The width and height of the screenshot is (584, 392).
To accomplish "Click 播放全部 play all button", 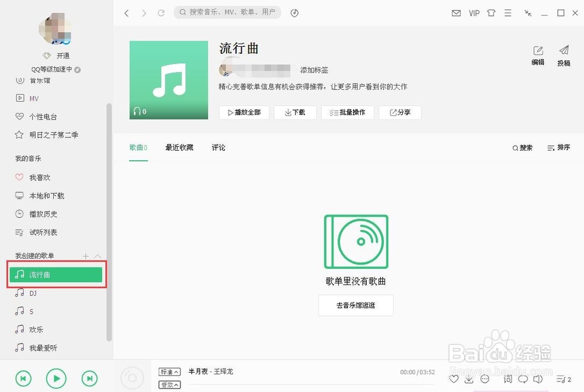I will 244,113.
